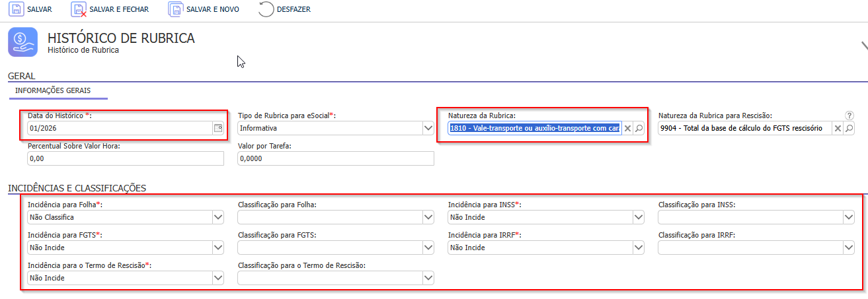This screenshot has width=868, height=299.
Task: Search Natureza da Rubrica with magnifier
Action: tap(639, 128)
